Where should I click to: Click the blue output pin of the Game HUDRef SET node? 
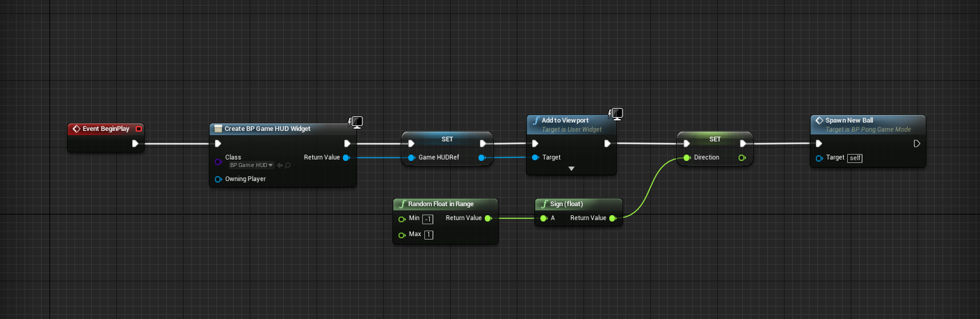tap(482, 158)
